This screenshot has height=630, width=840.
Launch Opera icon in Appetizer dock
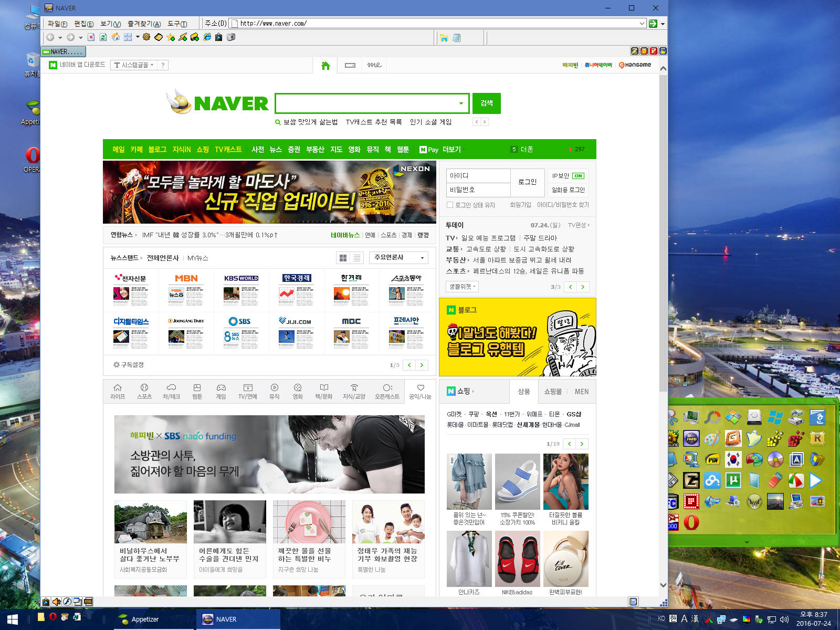(691, 522)
